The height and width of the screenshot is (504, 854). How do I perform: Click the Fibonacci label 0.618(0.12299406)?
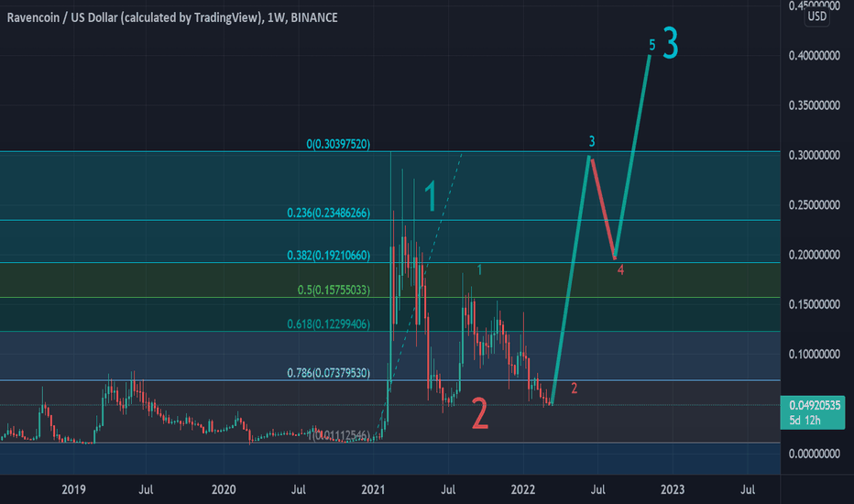[x=328, y=324]
